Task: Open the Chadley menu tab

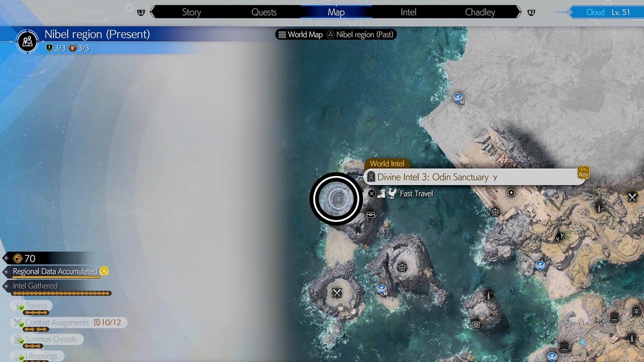Action: tap(480, 12)
